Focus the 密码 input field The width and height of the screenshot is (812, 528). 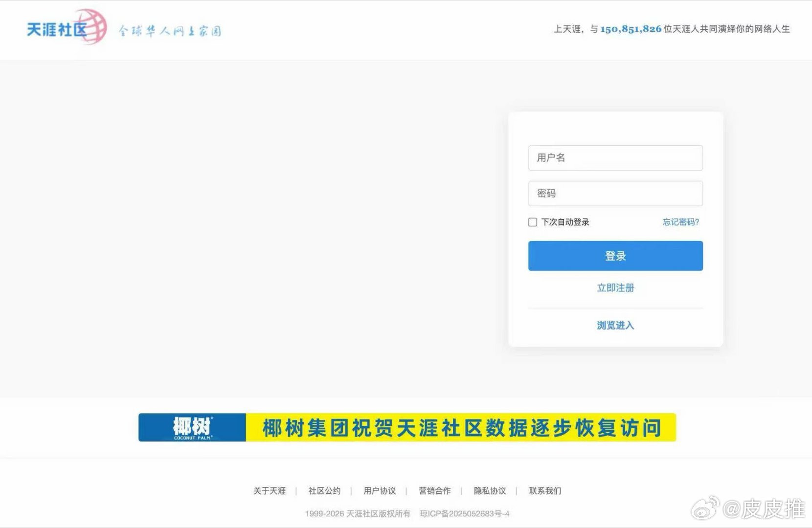615,194
